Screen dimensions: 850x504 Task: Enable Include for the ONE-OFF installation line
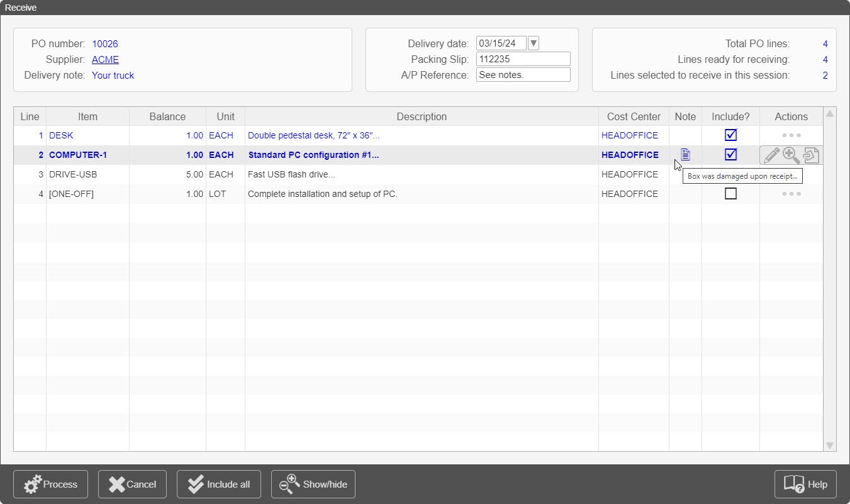731,194
